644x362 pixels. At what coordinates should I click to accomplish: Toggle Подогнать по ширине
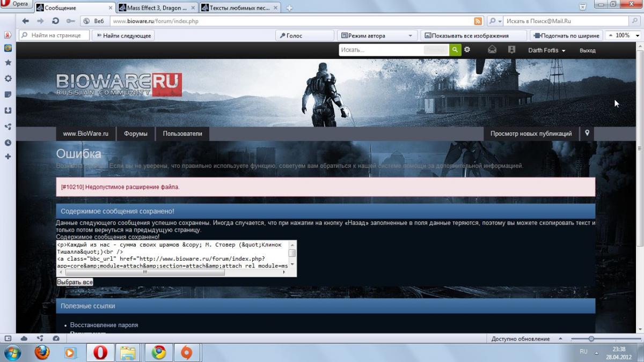click(567, 35)
